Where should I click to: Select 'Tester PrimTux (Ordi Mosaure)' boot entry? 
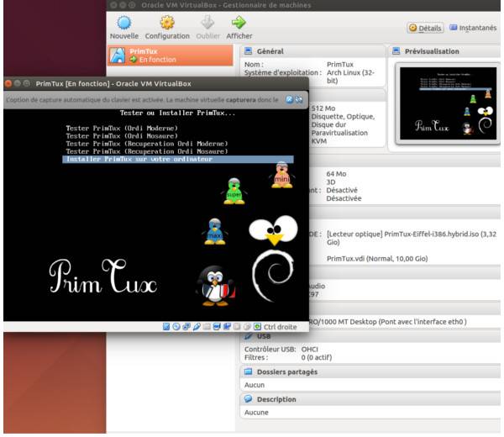pos(122,135)
